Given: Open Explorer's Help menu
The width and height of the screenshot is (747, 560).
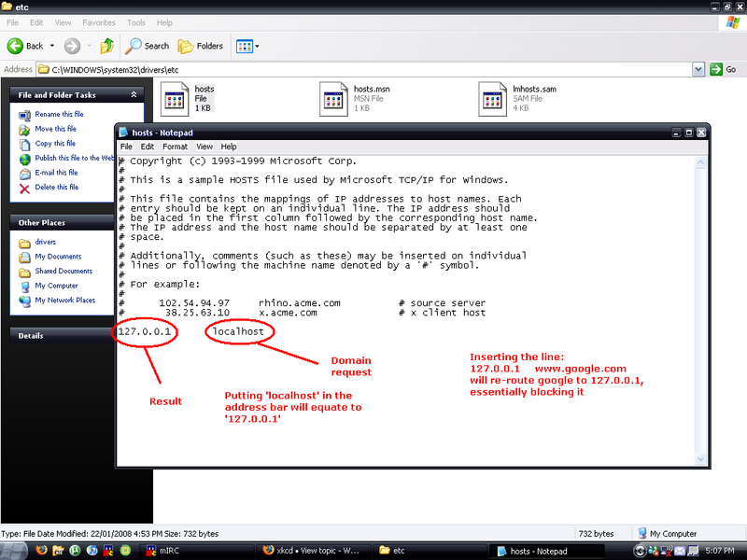Looking at the screenshot, I should (164, 22).
